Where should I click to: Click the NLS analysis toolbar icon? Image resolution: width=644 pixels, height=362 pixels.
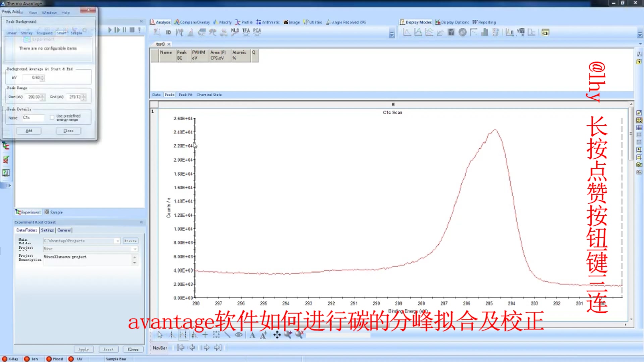tap(235, 32)
